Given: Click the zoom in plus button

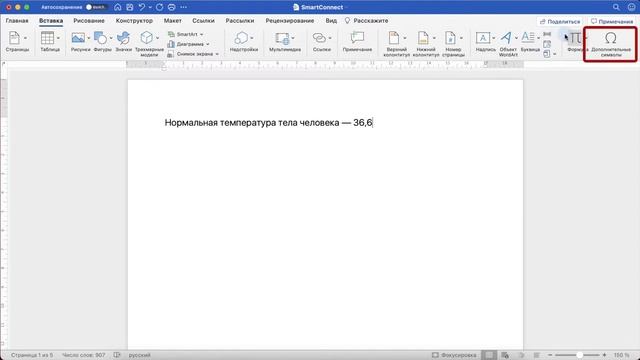Looking at the screenshot, I should (604, 355).
